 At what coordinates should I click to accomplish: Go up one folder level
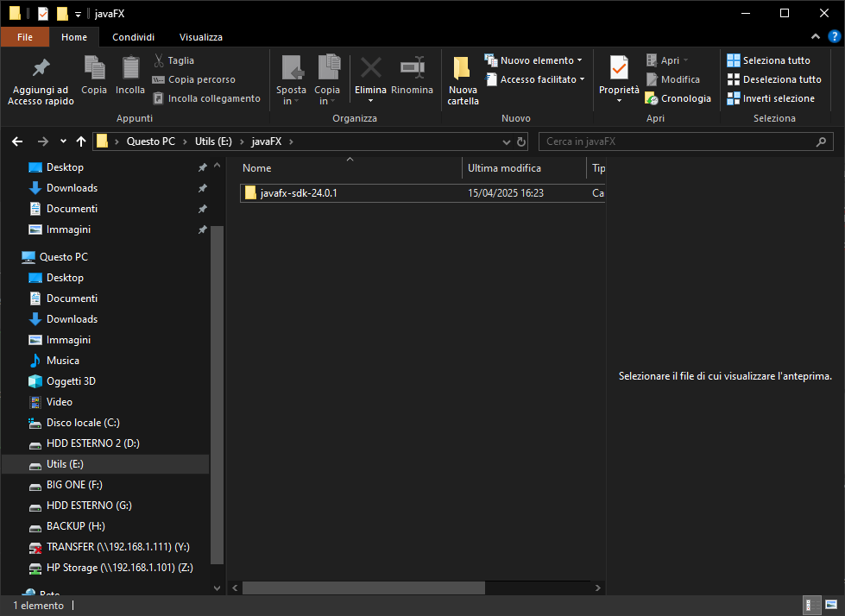81,141
